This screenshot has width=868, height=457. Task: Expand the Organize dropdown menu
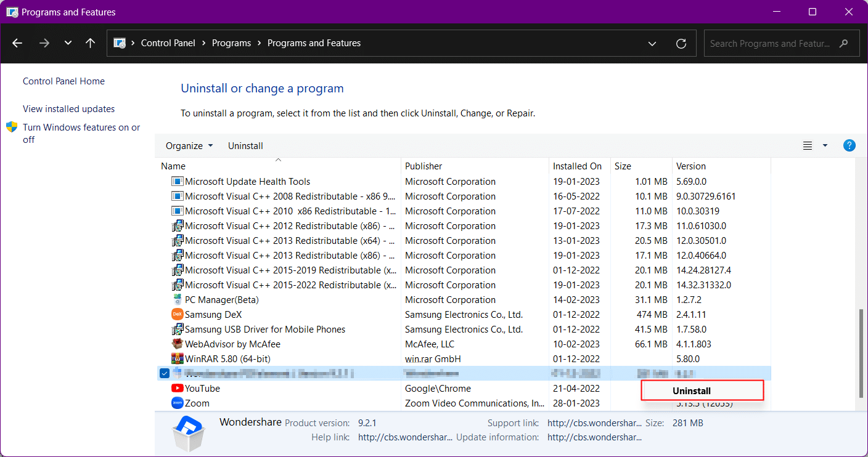point(189,146)
